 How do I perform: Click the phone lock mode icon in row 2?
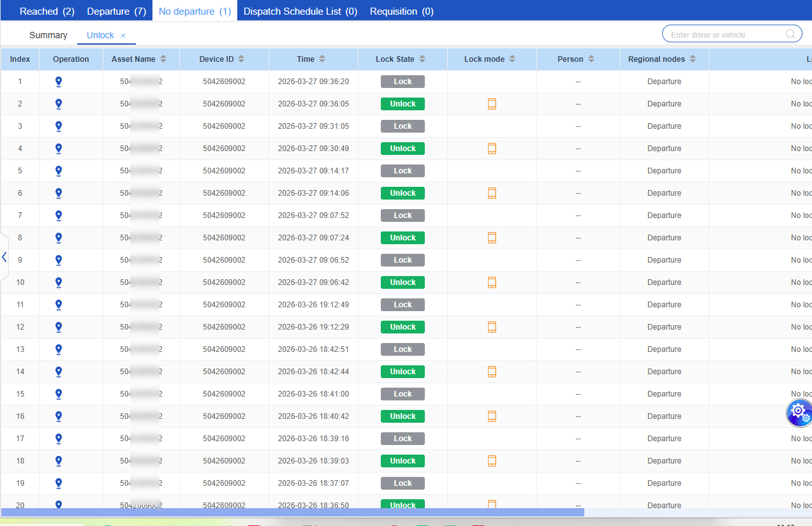point(492,104)
